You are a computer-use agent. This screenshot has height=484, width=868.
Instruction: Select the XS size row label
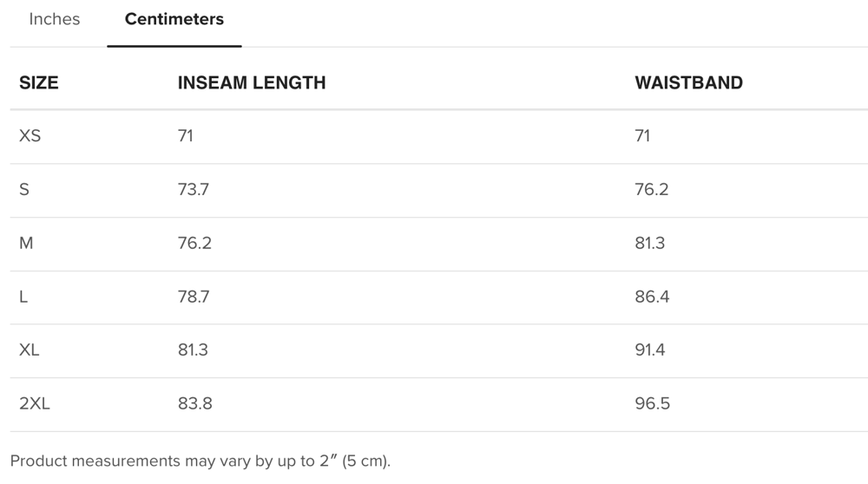(x=30, y=136)
